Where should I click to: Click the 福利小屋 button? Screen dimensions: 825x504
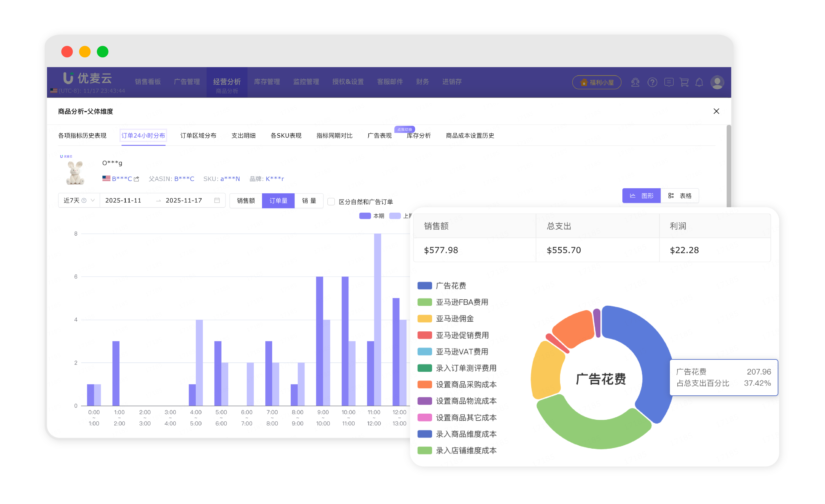tap(597, 82)
